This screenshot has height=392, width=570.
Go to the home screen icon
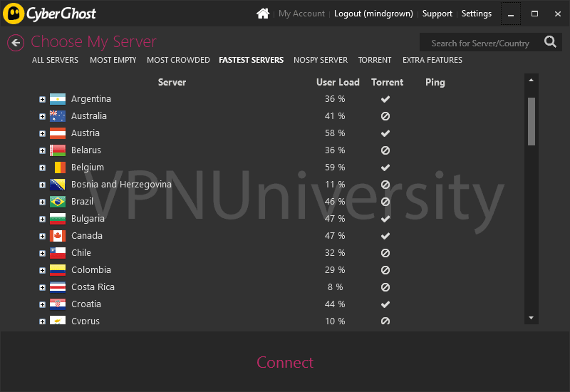point(263,14)
